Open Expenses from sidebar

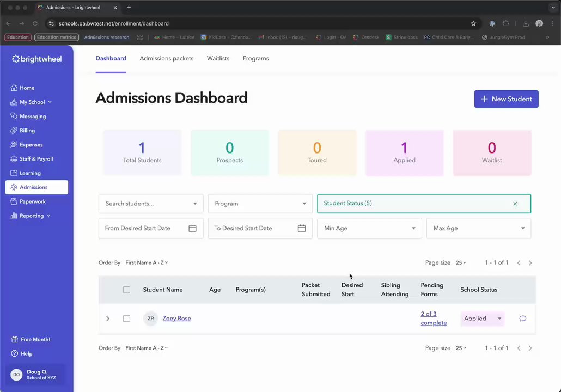pyautogui.click(x=27, y=144)
